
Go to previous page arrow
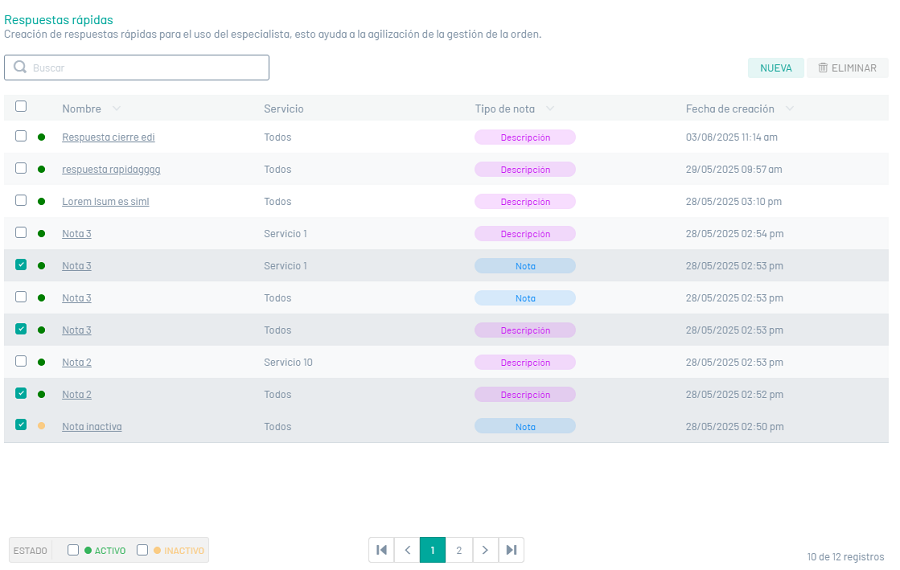[407, 550]
